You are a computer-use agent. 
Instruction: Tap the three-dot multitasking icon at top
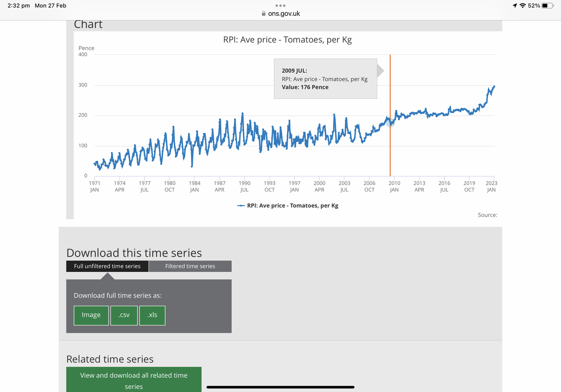coord(280,6)
